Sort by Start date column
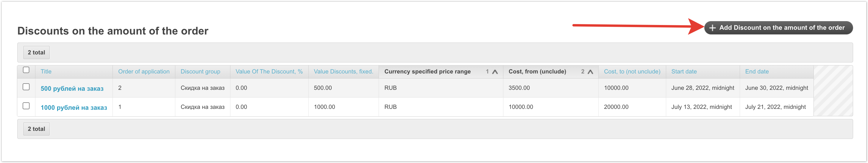The height and width of the screenshot is (163, 868). pos(684,71)
